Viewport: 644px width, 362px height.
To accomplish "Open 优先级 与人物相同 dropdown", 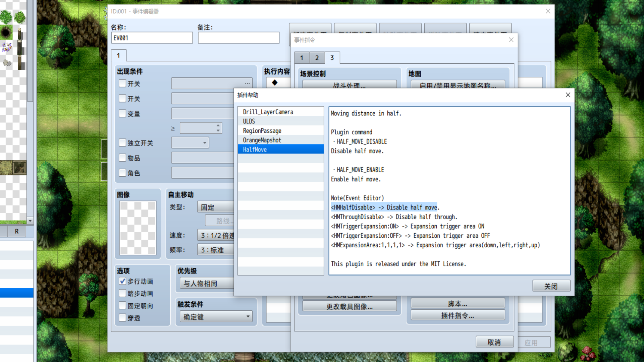I will (x=207, y=283).
